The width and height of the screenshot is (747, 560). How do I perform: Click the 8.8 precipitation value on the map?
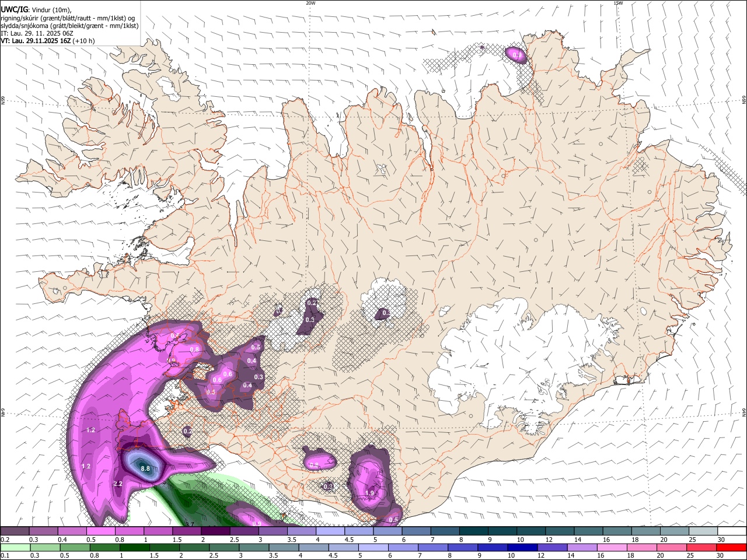[146, 468]
